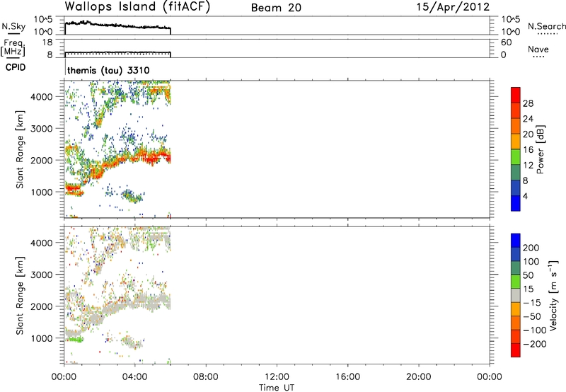Click the "12" power colorbar value
This screenshot has height=392, width=566.
click(x=528, y=166)
